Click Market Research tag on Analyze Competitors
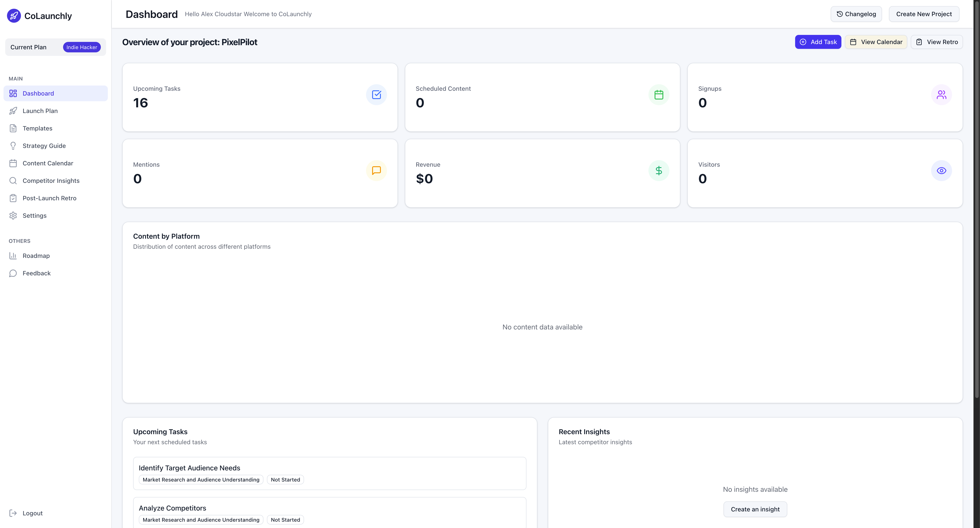 tap(201, 520)
